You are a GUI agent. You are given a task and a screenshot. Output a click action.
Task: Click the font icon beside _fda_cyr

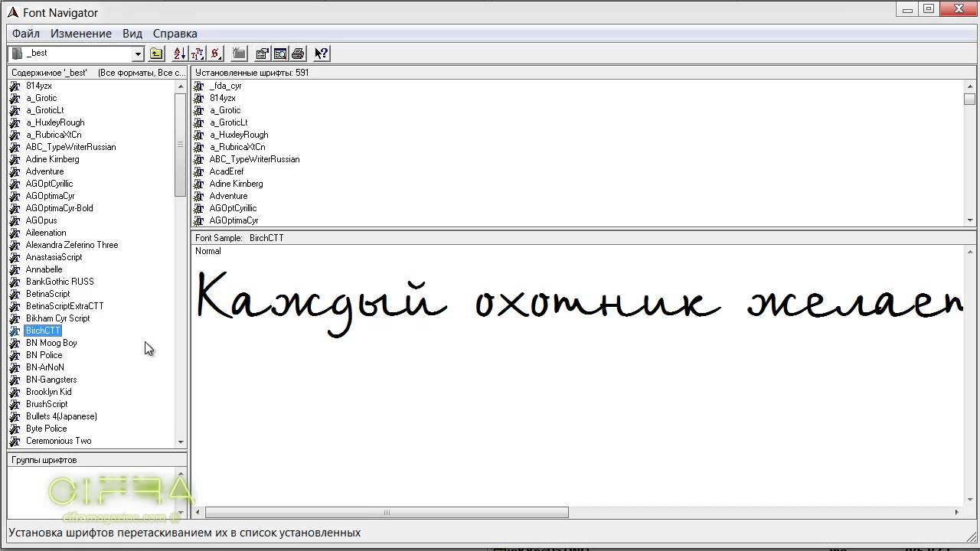[x=198, y=86]
